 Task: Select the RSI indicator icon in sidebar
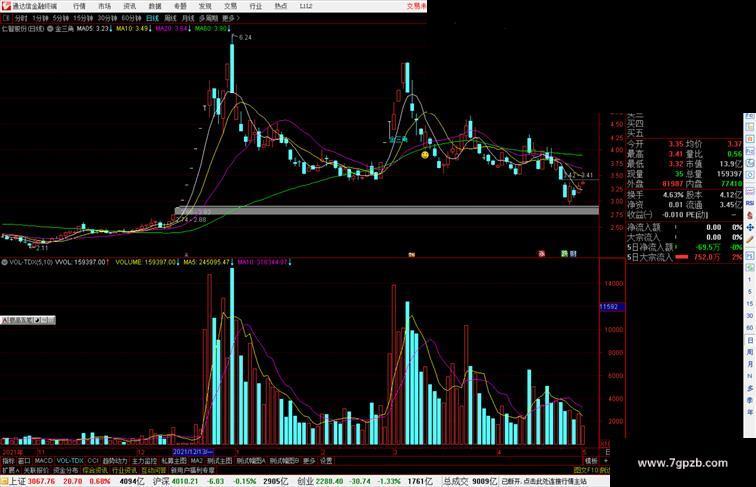pos(750,203)
